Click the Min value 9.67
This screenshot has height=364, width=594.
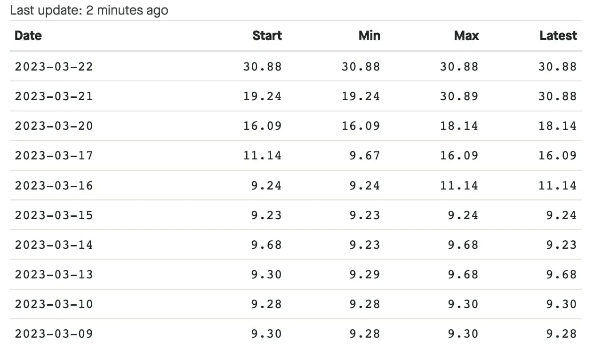pyautogui.click(x=364, y=156)
